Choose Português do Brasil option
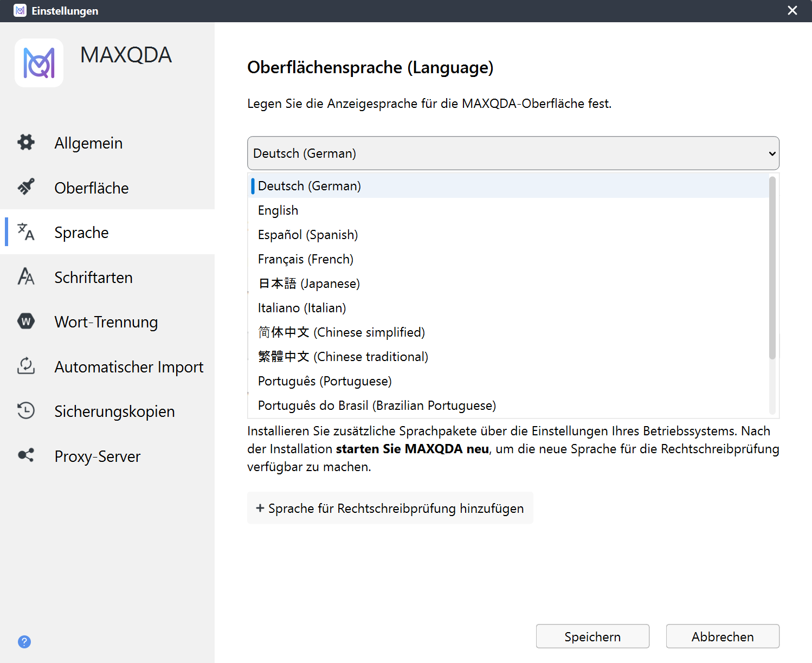This screenshot has height=663, width=812. (508, 405)
